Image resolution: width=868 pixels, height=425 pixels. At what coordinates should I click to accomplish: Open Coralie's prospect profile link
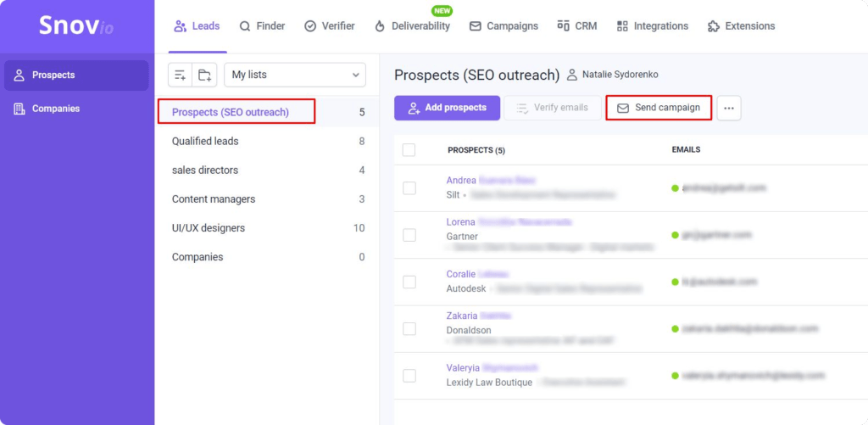pos(477,274)
